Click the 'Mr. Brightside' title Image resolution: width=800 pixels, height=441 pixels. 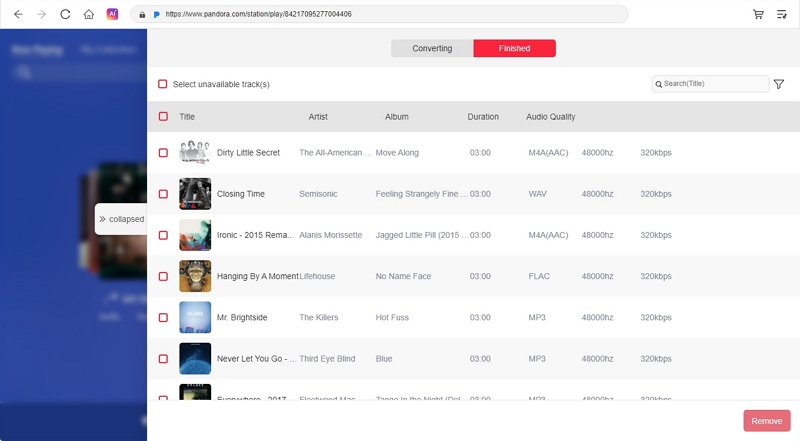tap(242, 317)
